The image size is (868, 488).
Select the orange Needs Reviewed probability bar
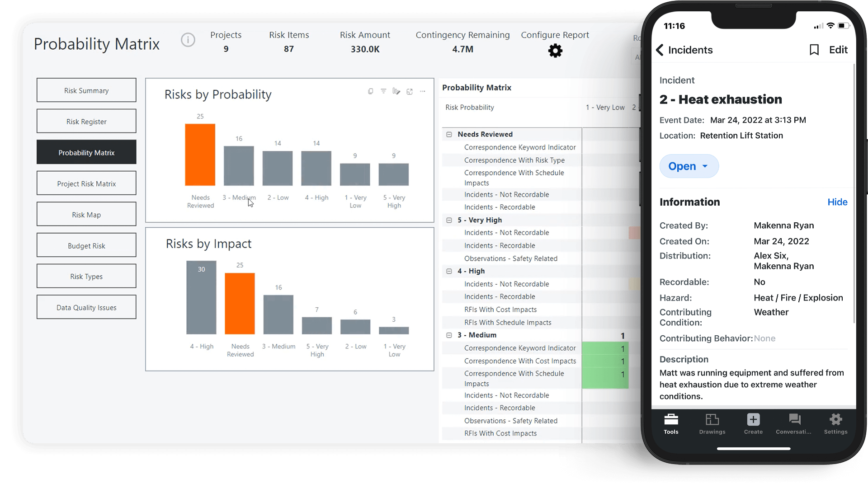coord(200,155)
